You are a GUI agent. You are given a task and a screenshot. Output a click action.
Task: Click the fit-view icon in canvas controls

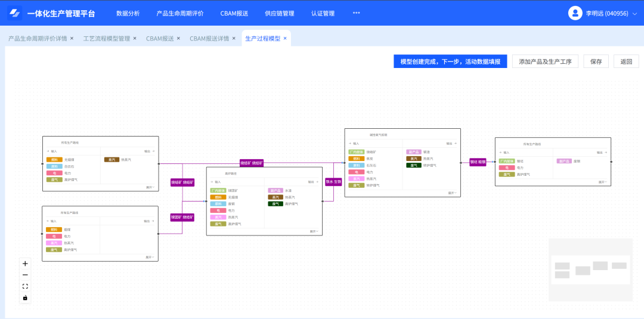[x=25, y=286]
